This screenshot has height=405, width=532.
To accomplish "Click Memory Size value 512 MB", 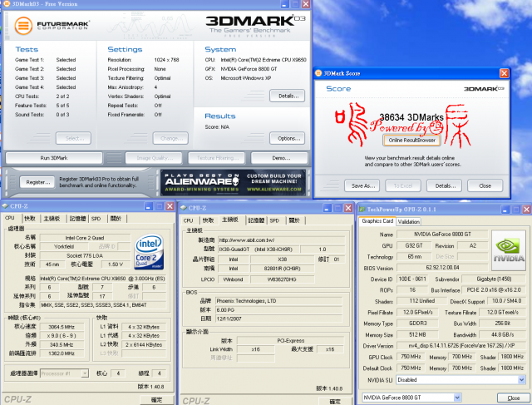I will tap(417, 334).
